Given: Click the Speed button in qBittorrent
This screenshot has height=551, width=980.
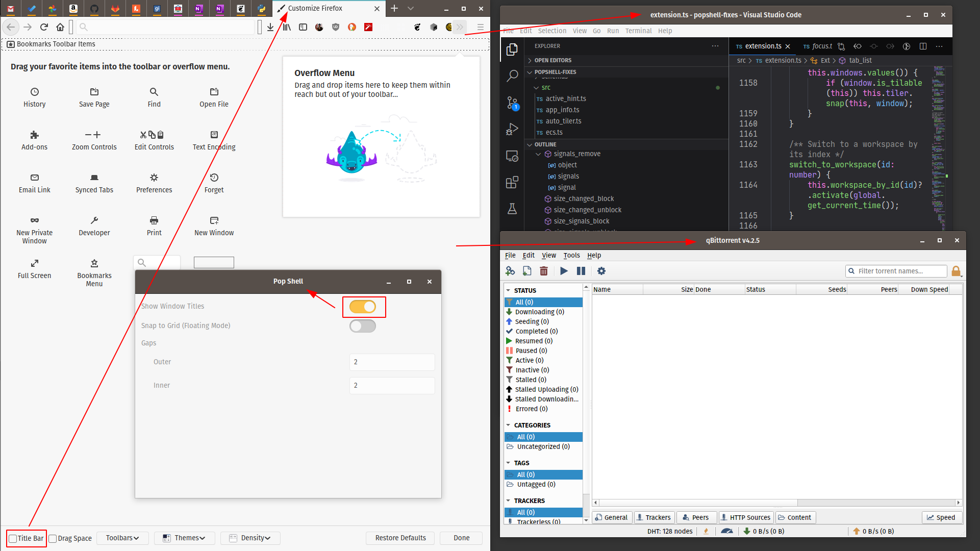Looking at the screenshot, I should [x=942, y=517].
